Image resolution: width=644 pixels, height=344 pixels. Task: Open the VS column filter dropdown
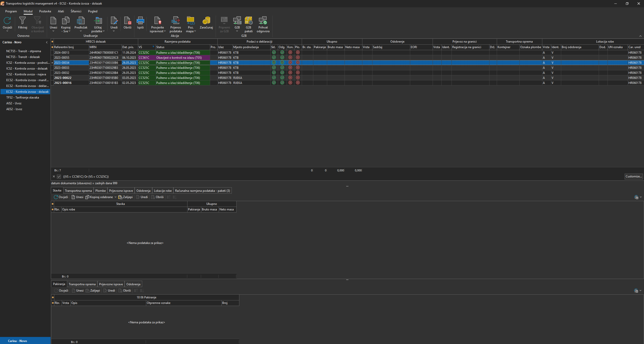coord(153,47)
